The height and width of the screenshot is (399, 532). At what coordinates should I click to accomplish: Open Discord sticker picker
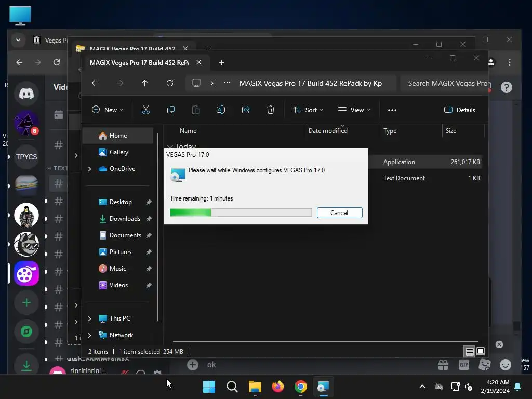pos(485,365)
